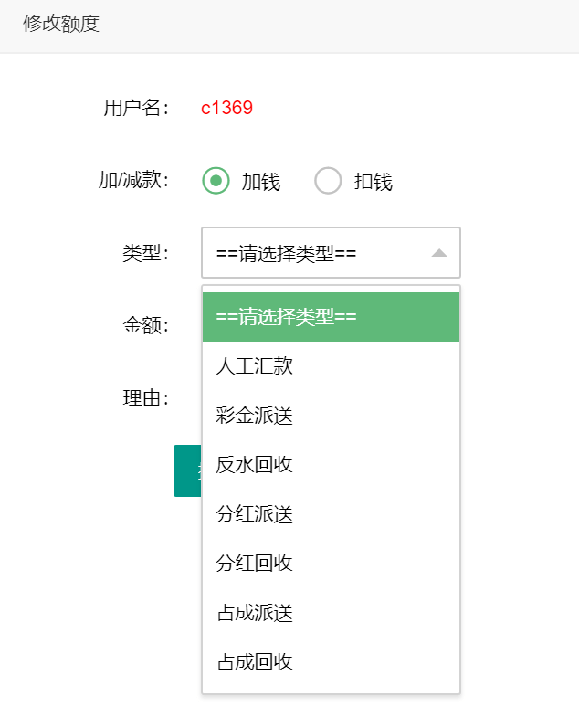Pick 分红回收 from the list
Screen dimensions: 579x728
(x=255, y=563)
